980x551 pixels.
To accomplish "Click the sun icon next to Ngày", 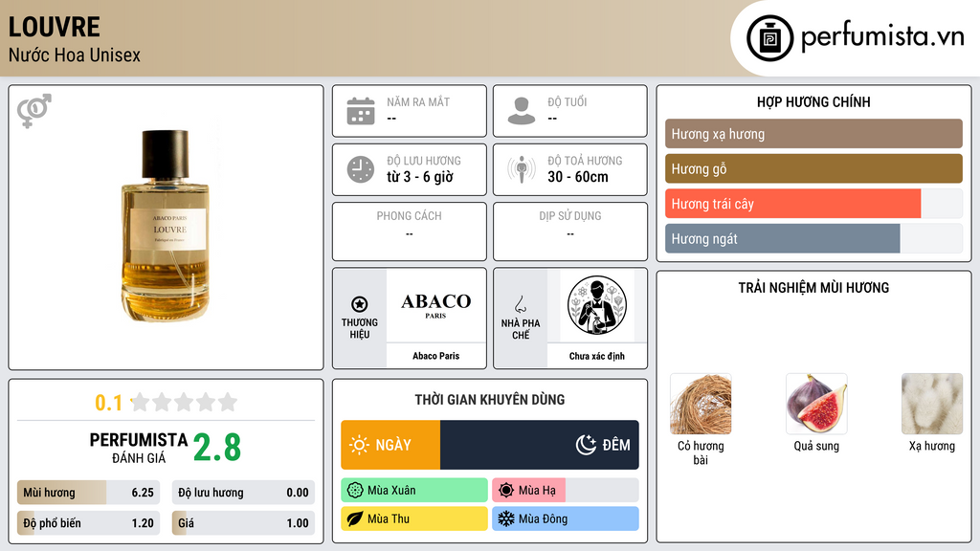I will tap(360, 445).
